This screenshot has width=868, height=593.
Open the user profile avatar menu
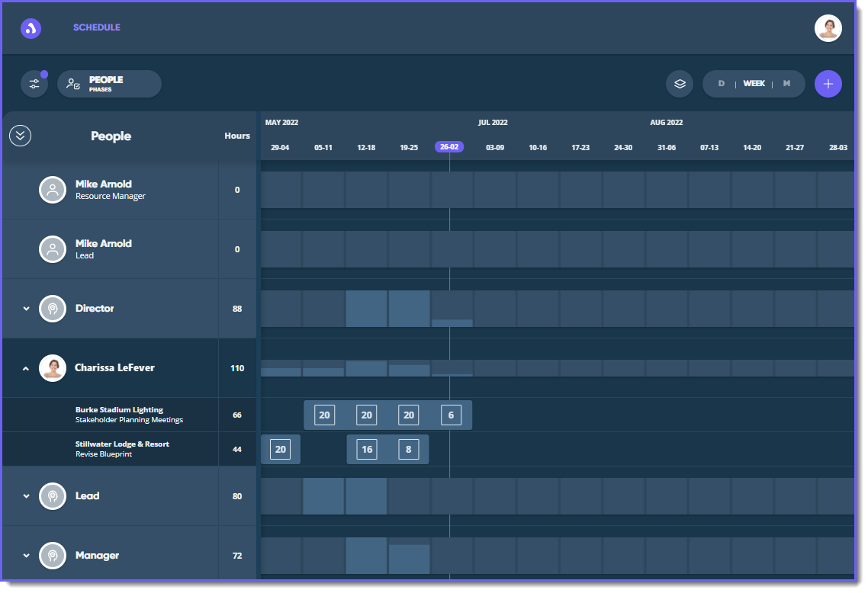(x=828, y=28)
